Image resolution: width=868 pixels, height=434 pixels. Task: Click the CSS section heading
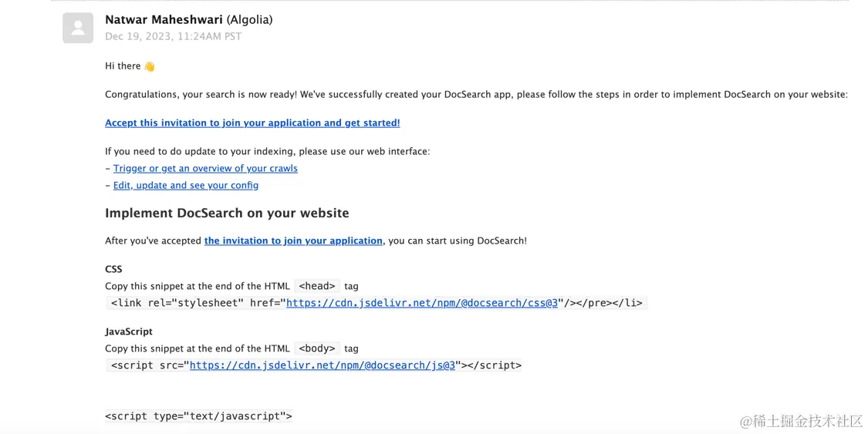point(113,269)
